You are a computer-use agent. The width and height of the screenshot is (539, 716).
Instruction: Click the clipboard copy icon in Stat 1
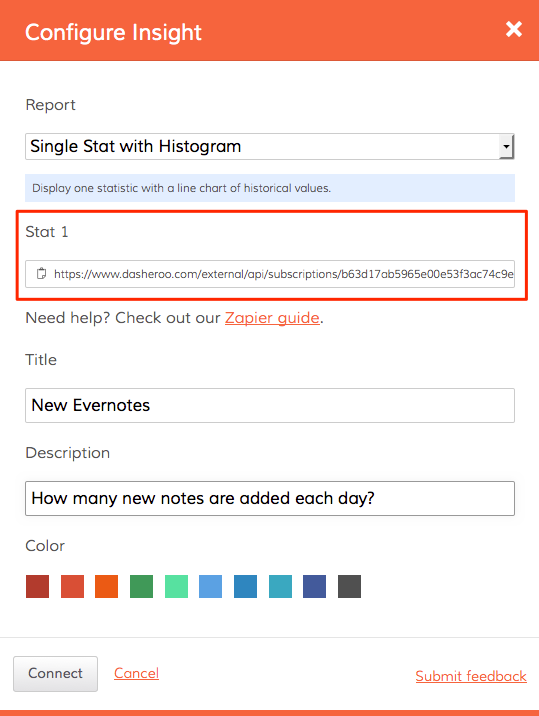pos(42,273)
